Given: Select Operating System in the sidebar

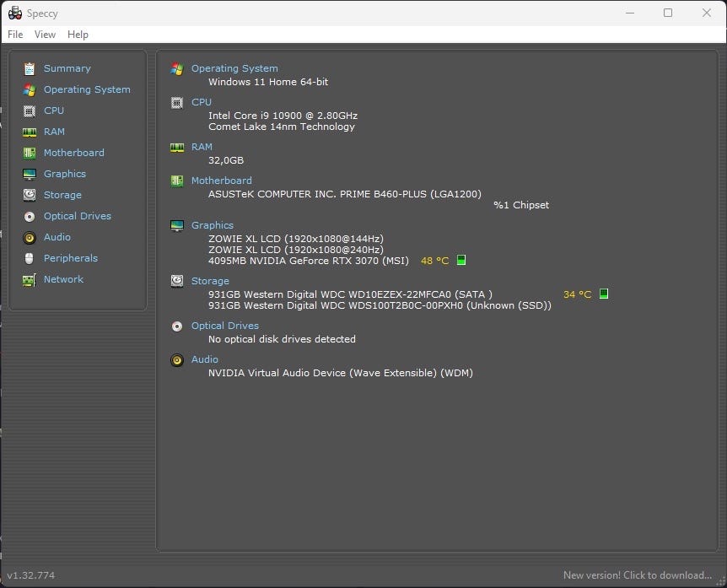Looking at the screenshot, I should click(x=87, y=89).
